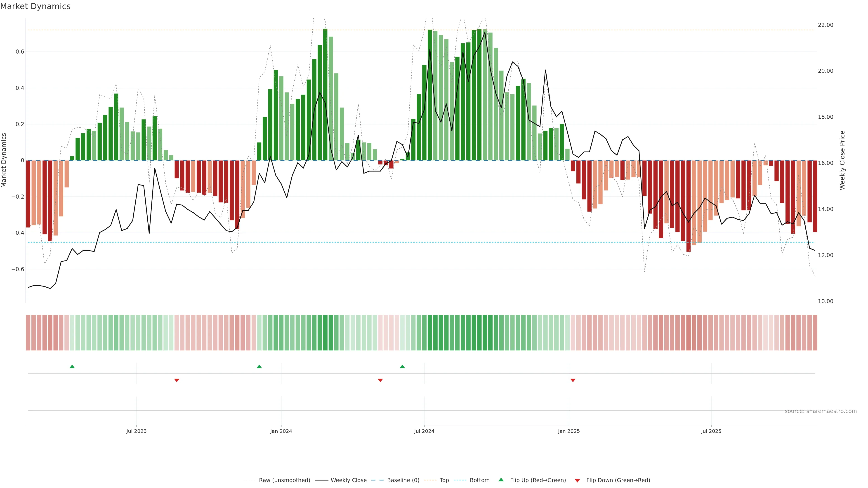Click the Jan 2025 x-axis label

[569, 431]
